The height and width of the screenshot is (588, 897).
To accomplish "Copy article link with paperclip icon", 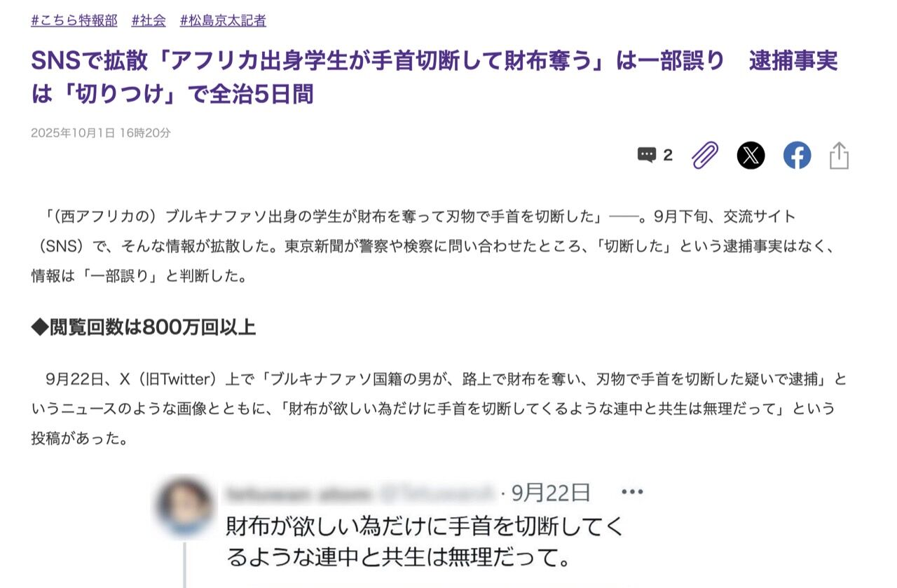I will pyautogui.click(x=705, y=155).
